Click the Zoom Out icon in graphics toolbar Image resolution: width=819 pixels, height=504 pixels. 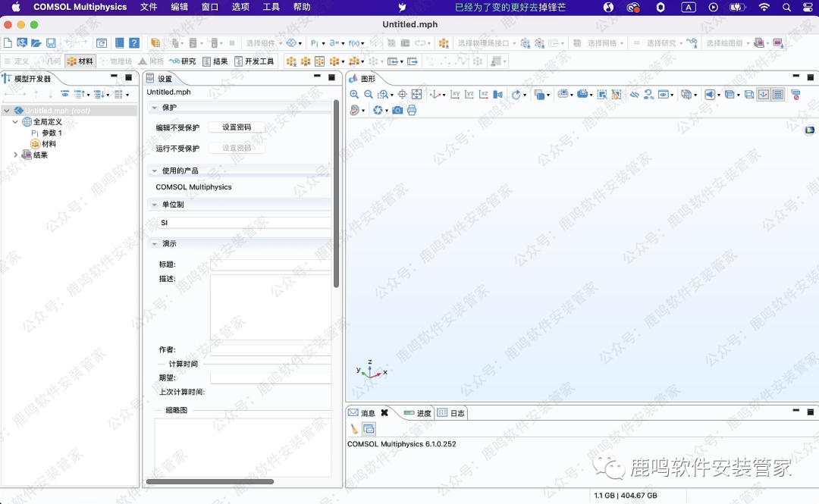pyautogui.click(x=369, y=95)
